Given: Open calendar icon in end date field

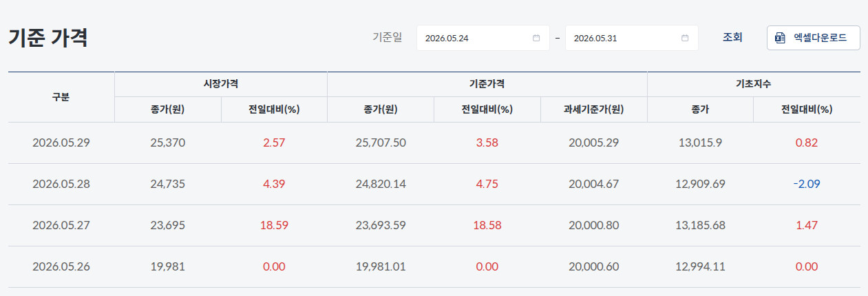Looking at the screenshot, I should click(x=685, y=38).
